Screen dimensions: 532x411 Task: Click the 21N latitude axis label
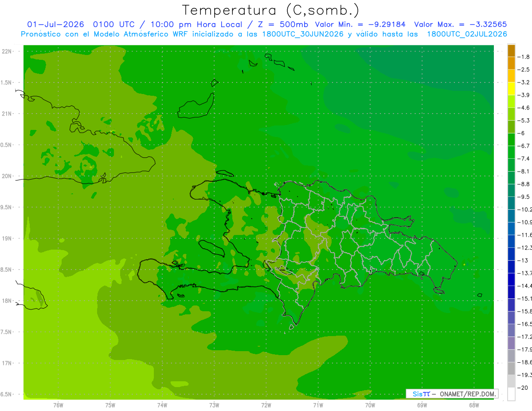pos(7,114)
